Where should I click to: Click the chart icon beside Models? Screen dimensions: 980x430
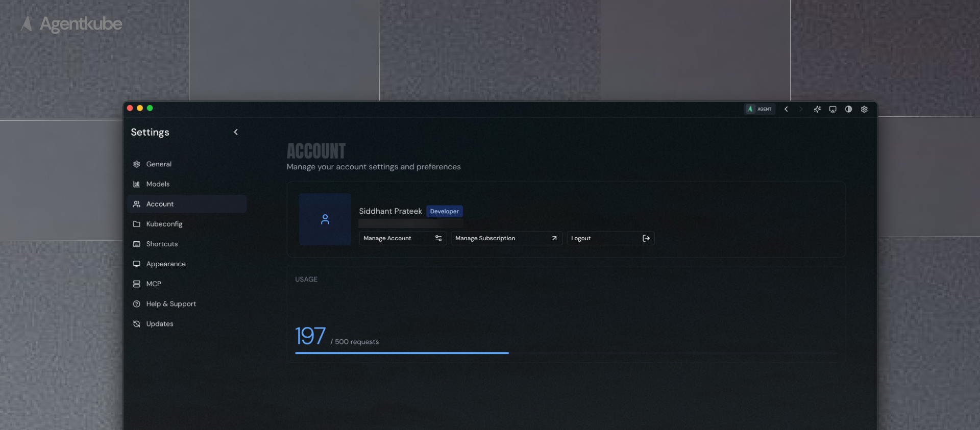[x=136, y=184]
